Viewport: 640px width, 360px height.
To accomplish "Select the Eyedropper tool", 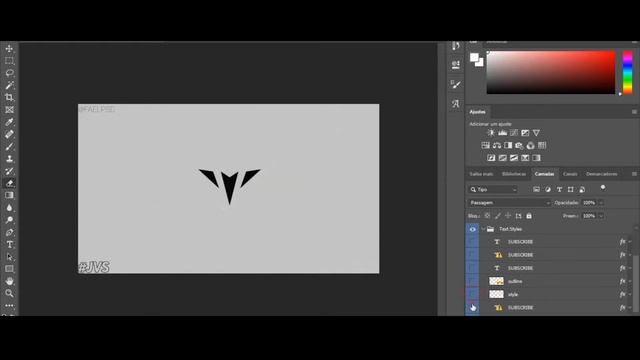I will (x=9, y=122).
